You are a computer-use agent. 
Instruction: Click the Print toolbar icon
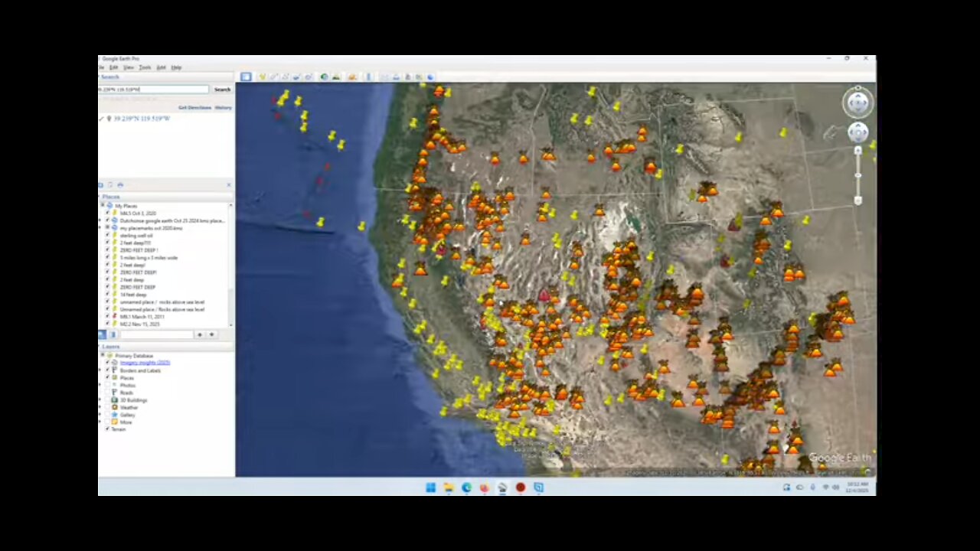(396, 77)
